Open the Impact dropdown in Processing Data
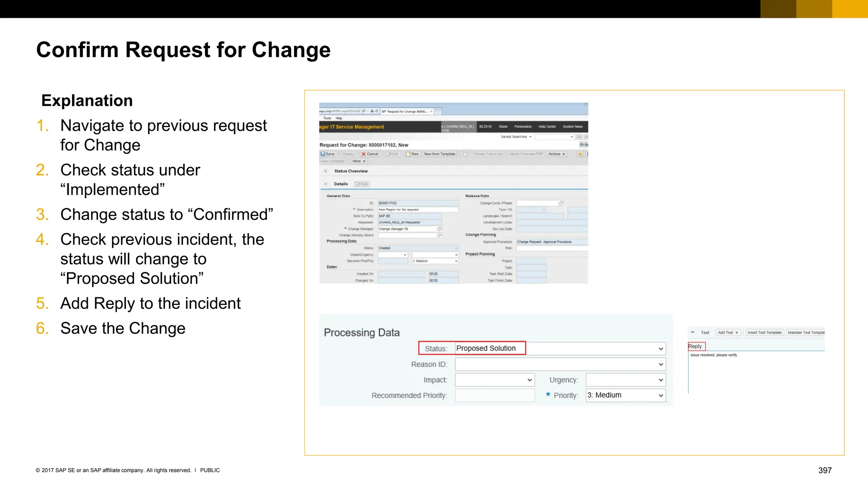 point(495,380)
